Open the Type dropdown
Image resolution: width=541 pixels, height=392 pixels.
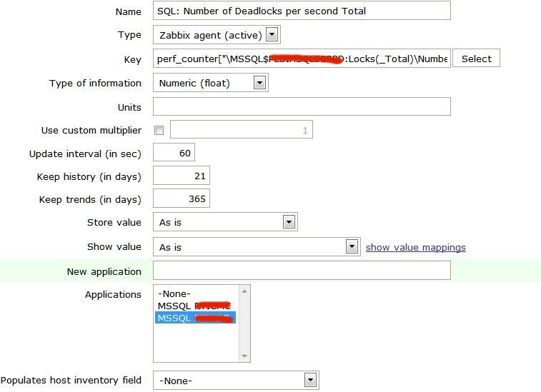point(217,34)
